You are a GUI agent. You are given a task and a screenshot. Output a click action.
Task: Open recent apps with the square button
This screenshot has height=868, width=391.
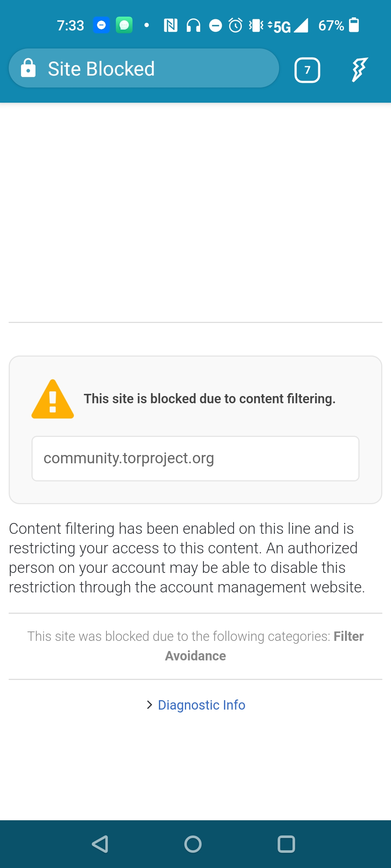point(286,844)
